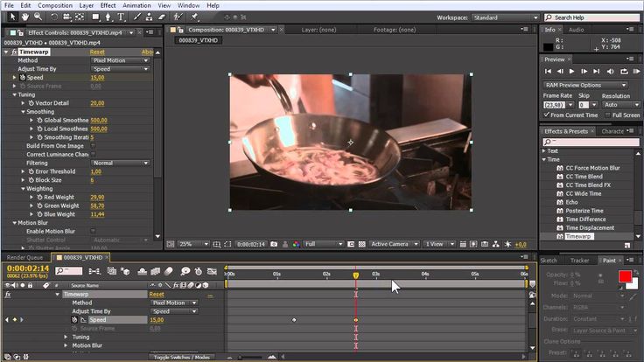This screenshot has width=644, height=362.
Task: Collapse the Tuning group
Action: (x=14, y=94)
